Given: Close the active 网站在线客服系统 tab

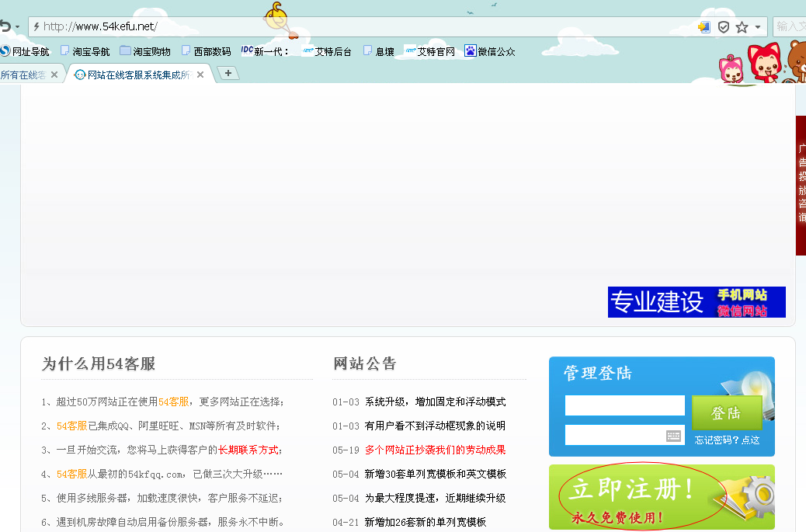Looking at the screenshot, I should click(200, 75).
